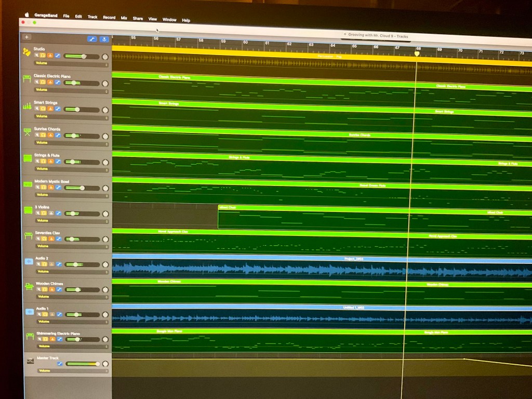
Task: Click the Smart Strings instrument icon
Action: (x=26, y=105)
